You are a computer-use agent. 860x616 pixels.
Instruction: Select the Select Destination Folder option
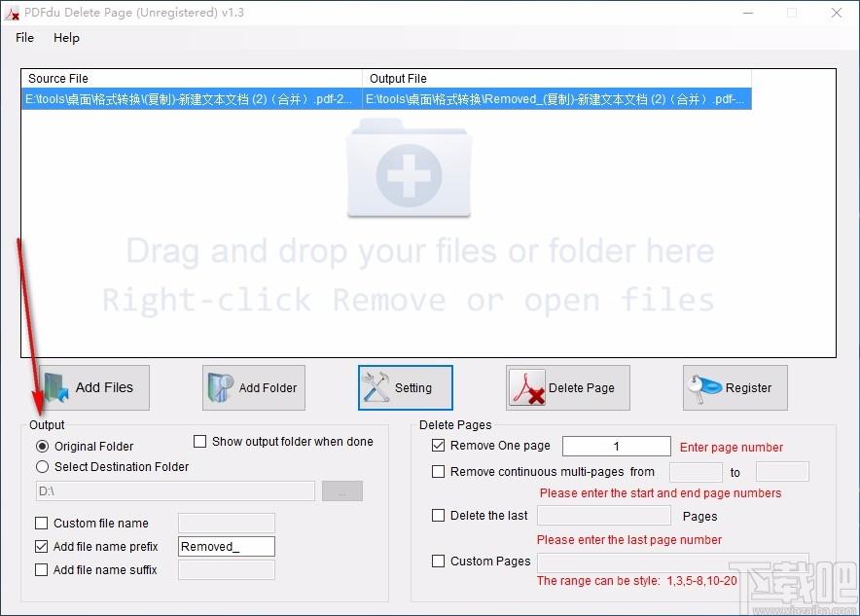click(x=42, y=467)
